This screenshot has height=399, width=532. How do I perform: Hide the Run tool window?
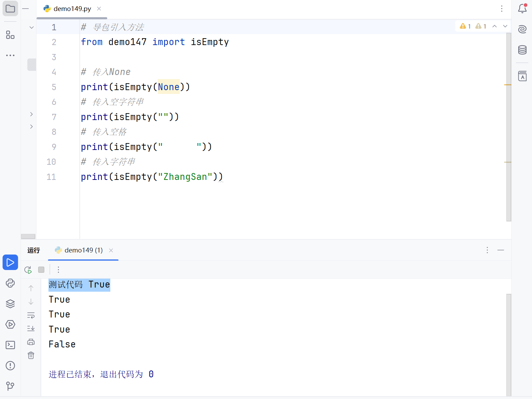501,250
